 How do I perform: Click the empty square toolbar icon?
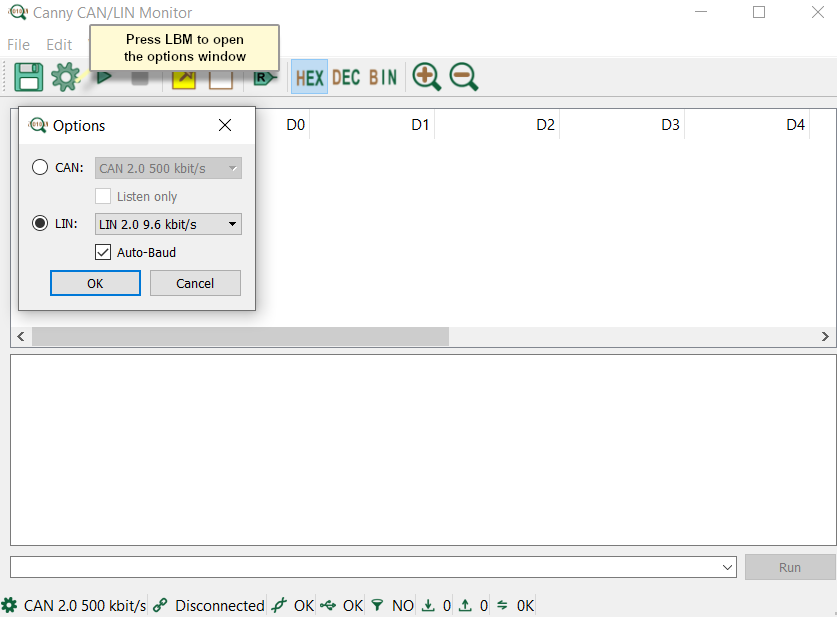pos(220,80)
